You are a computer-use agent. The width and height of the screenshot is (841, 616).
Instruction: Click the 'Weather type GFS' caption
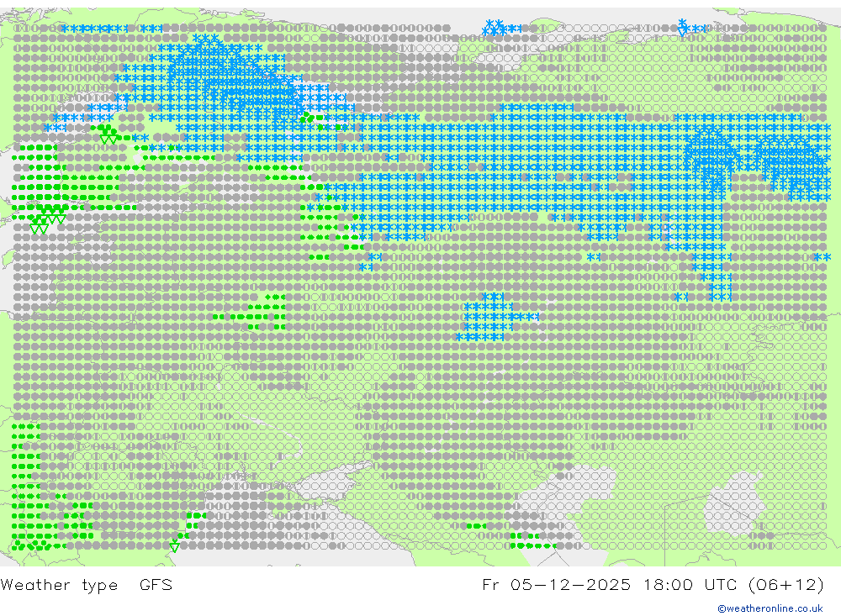(x=87, y=584)
